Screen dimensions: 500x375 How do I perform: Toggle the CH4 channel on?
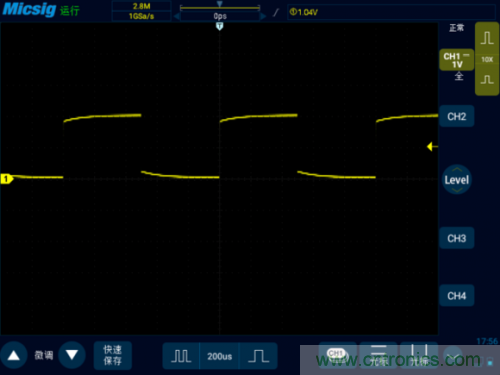pyautogui.click(x=457, y=296)
